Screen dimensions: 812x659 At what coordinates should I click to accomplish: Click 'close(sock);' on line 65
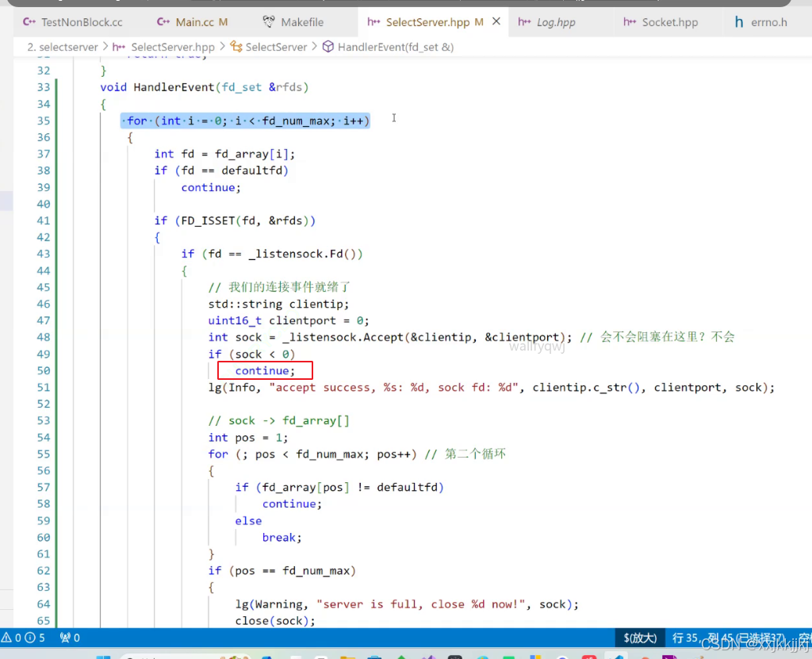275,621
